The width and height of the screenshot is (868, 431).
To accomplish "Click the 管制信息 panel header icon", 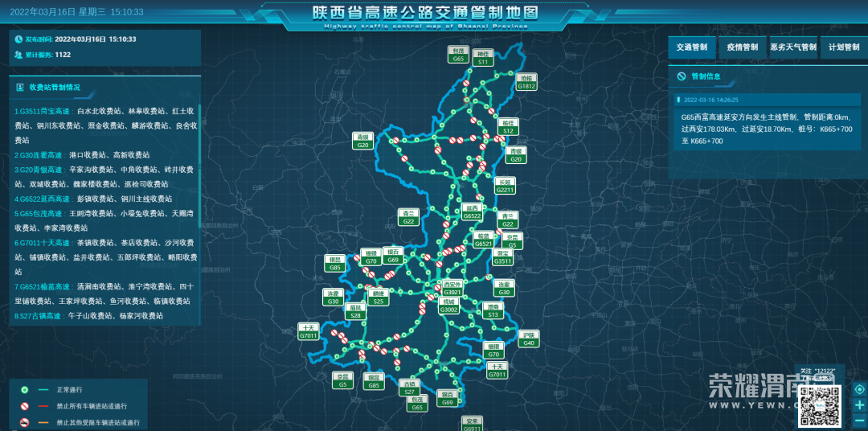I will coord(682,76).
